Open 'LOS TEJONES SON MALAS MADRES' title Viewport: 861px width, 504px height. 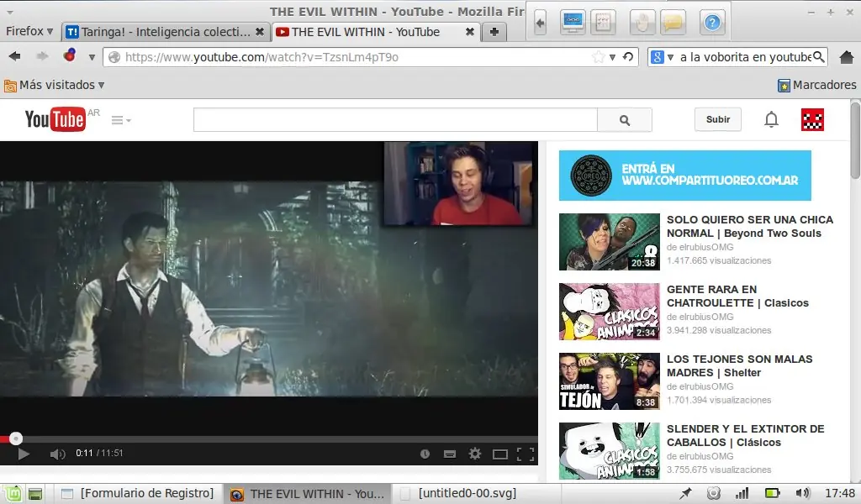point(739,365)
